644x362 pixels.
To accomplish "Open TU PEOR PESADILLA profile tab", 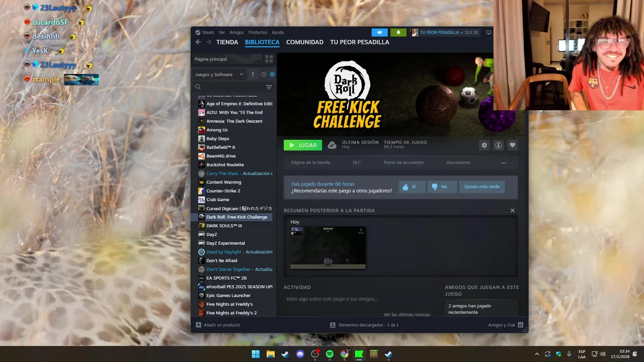I will point(360,42).
